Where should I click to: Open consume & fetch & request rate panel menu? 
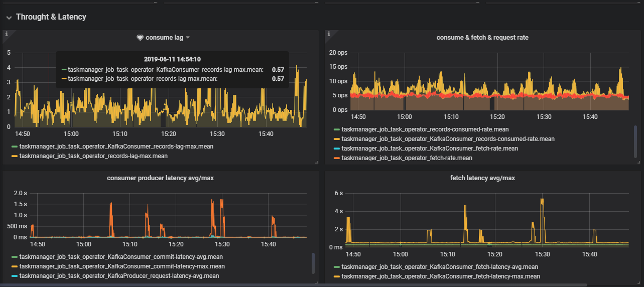pyautogui.click(x=482, y=38)
